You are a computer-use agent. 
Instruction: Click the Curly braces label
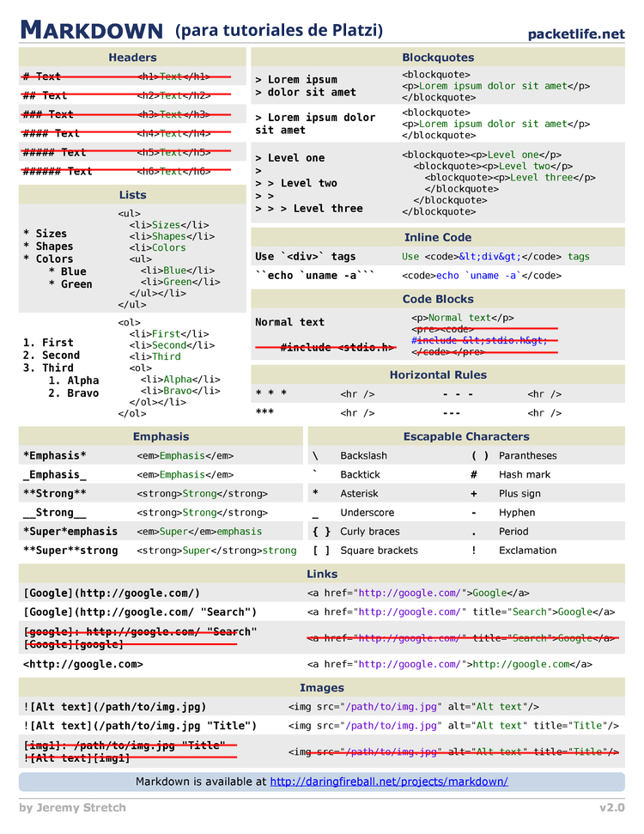point(369,532)
